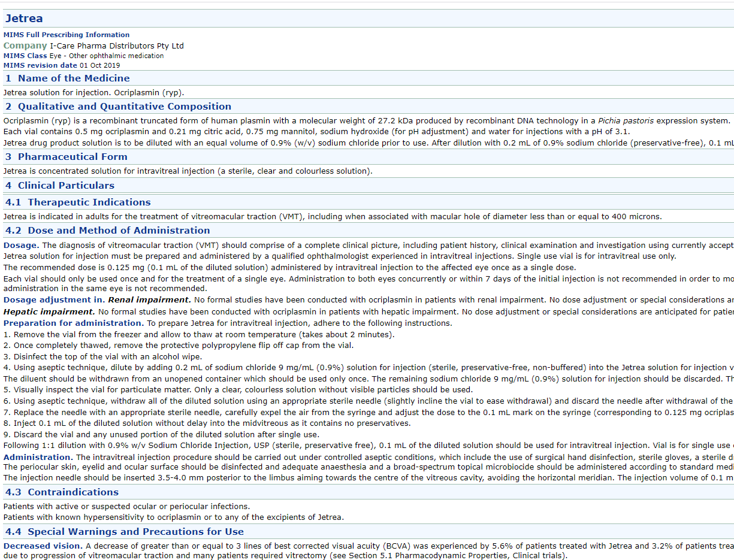Click line 'The recommended dose is 0.125 mg'
The height and width of the screenshot is (560, 734).
[x=289, y=268]
